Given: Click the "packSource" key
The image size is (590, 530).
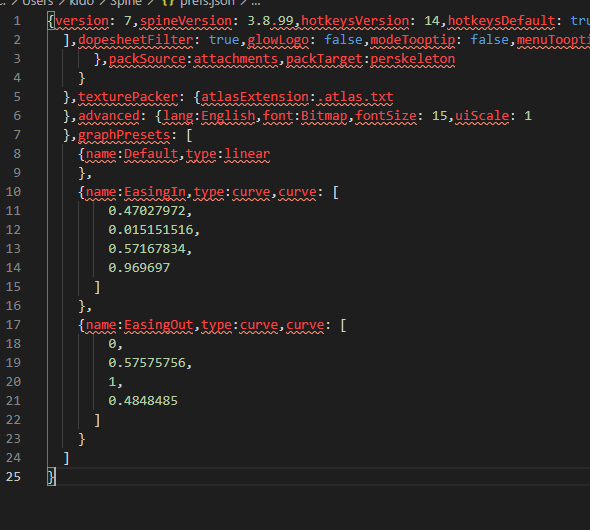Looking at the screenshot, I should (147, 59).
